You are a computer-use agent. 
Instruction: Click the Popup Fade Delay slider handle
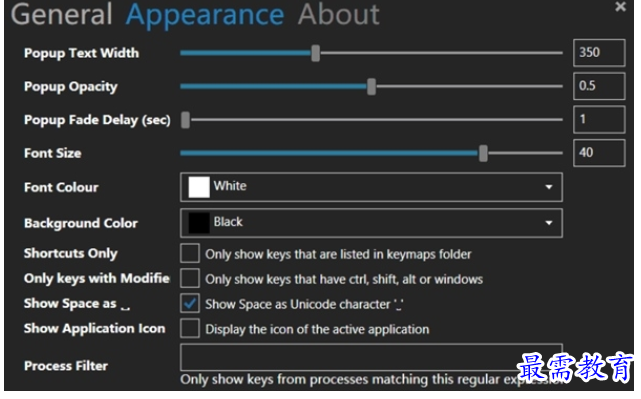(186, 120)
